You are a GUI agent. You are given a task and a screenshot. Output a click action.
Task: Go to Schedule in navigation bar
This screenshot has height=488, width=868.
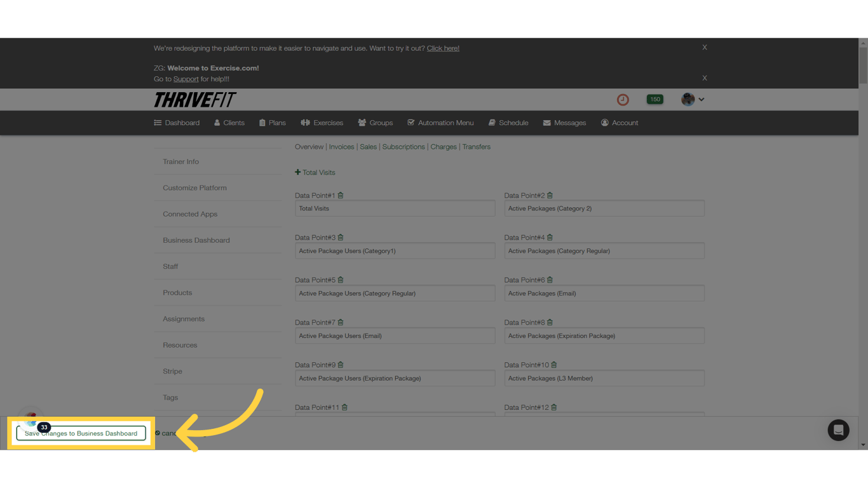(508, 123)
